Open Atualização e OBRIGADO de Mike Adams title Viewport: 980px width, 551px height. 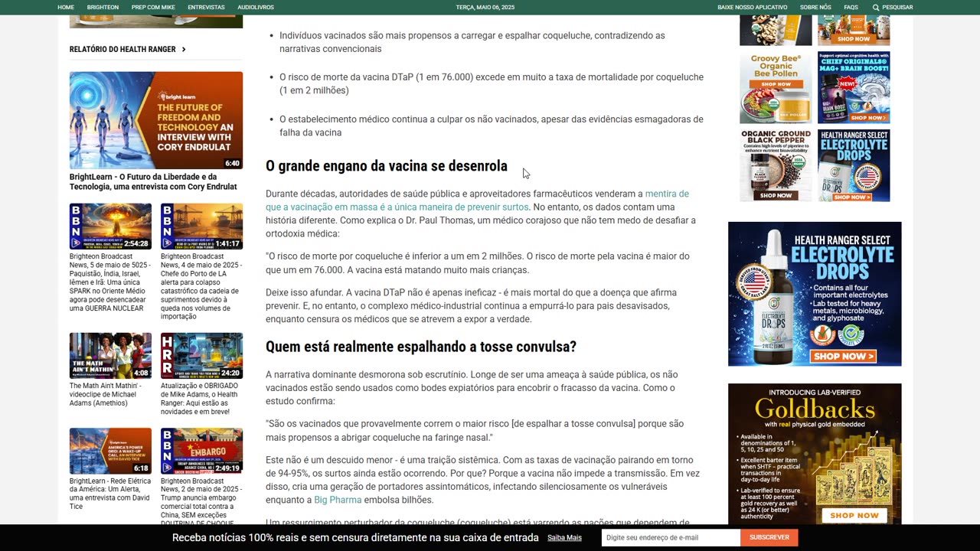coord(201,399)
